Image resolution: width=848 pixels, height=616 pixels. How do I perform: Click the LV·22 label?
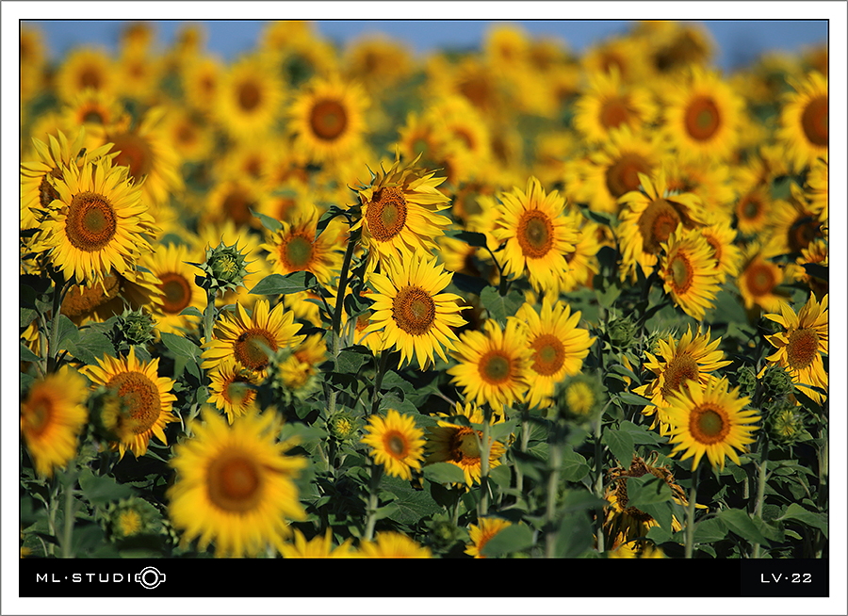click(x=786, y=578)
